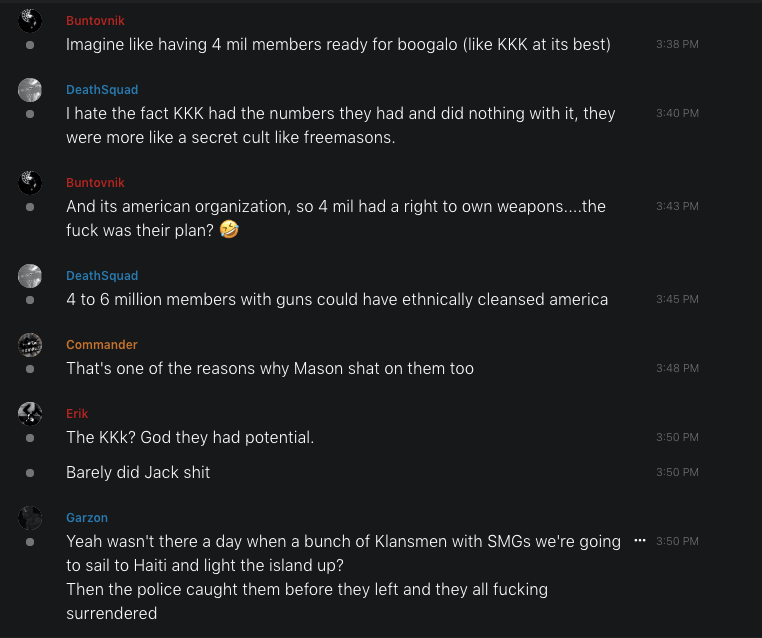
Task: Click Buntovnik's avatar on the 3:43 PM message
Action: 30,182
